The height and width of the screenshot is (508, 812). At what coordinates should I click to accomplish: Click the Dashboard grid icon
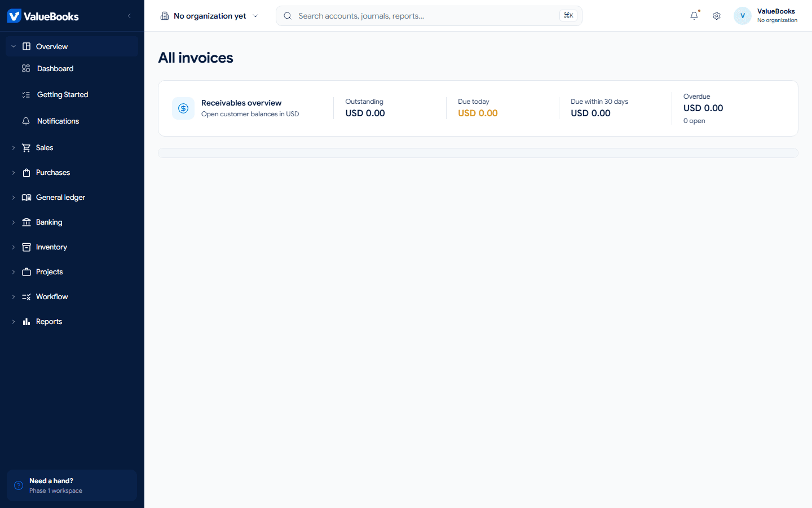pos(26,68)
